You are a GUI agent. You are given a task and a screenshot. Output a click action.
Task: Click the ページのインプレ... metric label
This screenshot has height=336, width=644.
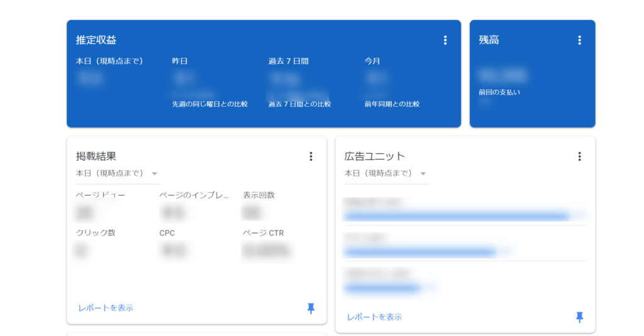[194, 195]
